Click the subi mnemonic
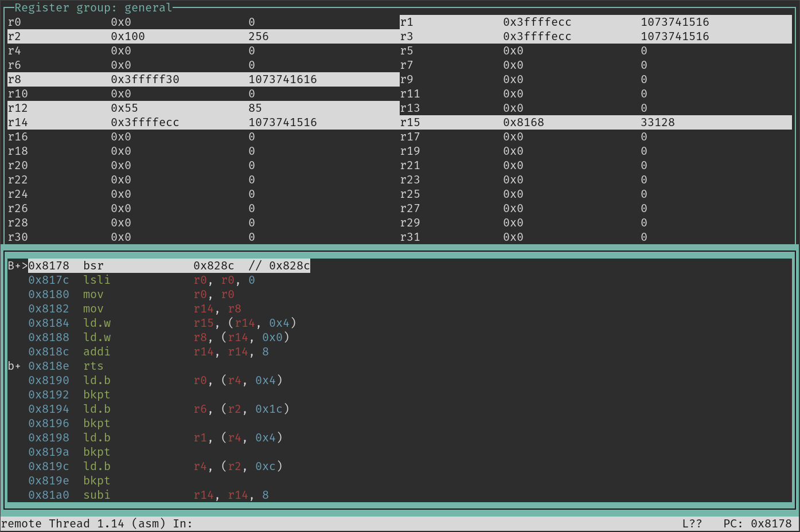Image resolution: width=800 pixels, height=532 pixels. (x=97, y=495)
